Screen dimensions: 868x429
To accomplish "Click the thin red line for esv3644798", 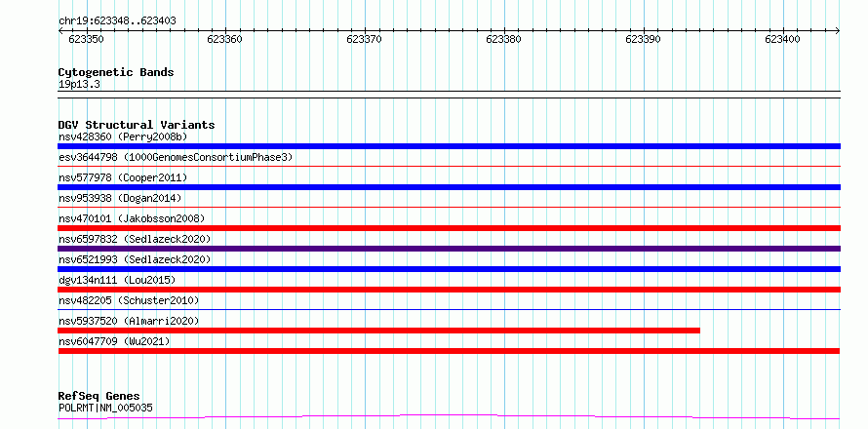I will [449, 166].
